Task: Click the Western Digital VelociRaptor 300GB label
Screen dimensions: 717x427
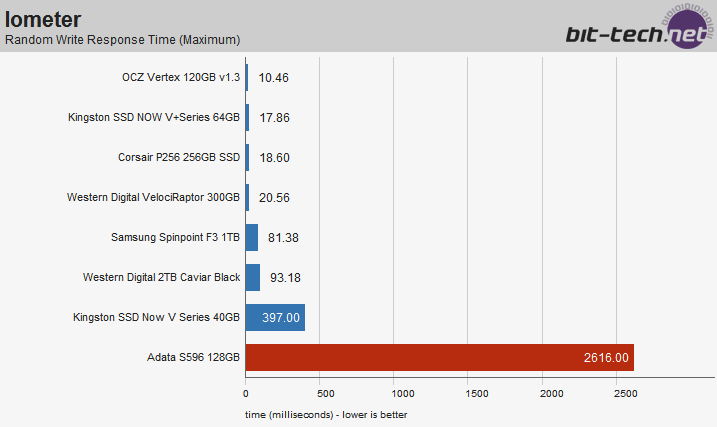Action: (x=153, y=197)
